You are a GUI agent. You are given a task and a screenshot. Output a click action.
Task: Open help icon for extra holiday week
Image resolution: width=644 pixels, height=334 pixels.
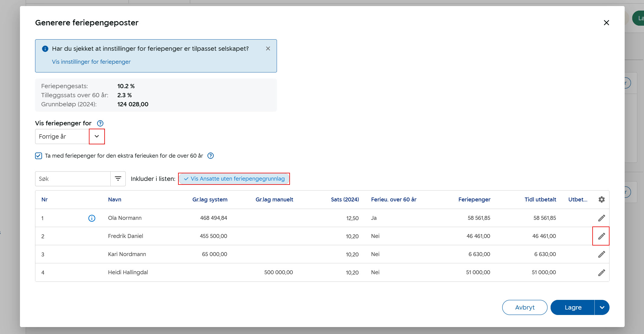point(210,156)
